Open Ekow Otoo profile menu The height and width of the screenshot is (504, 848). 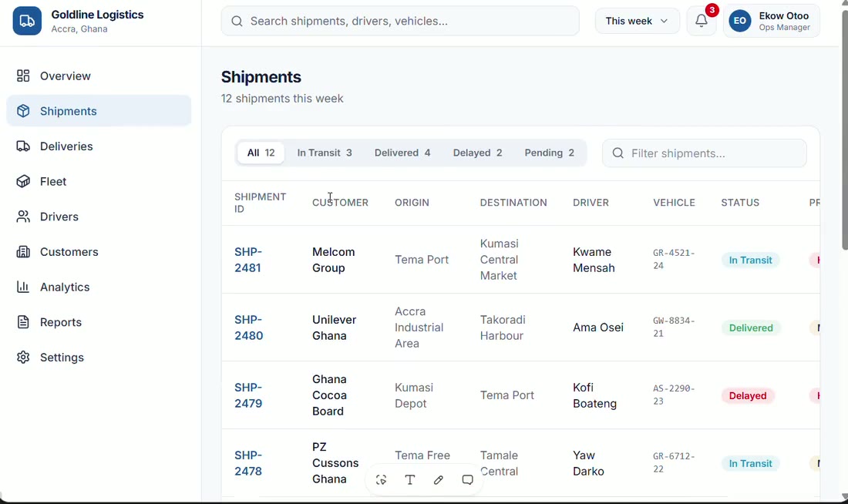pos(772,21)
